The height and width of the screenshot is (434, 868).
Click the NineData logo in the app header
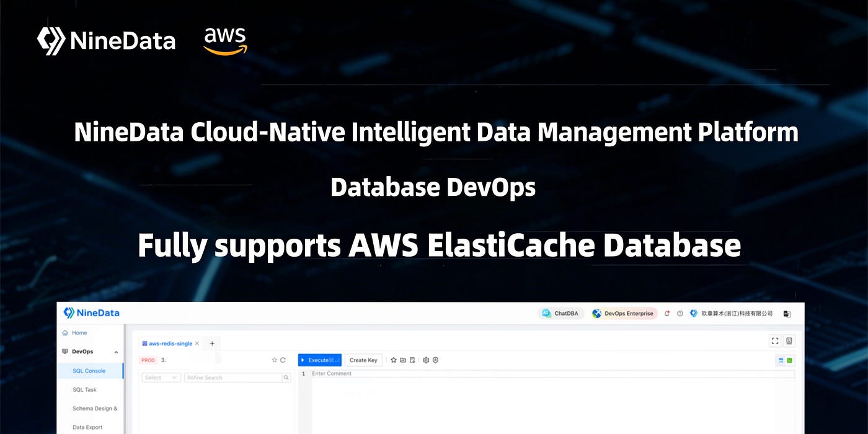tap(91, 313)
